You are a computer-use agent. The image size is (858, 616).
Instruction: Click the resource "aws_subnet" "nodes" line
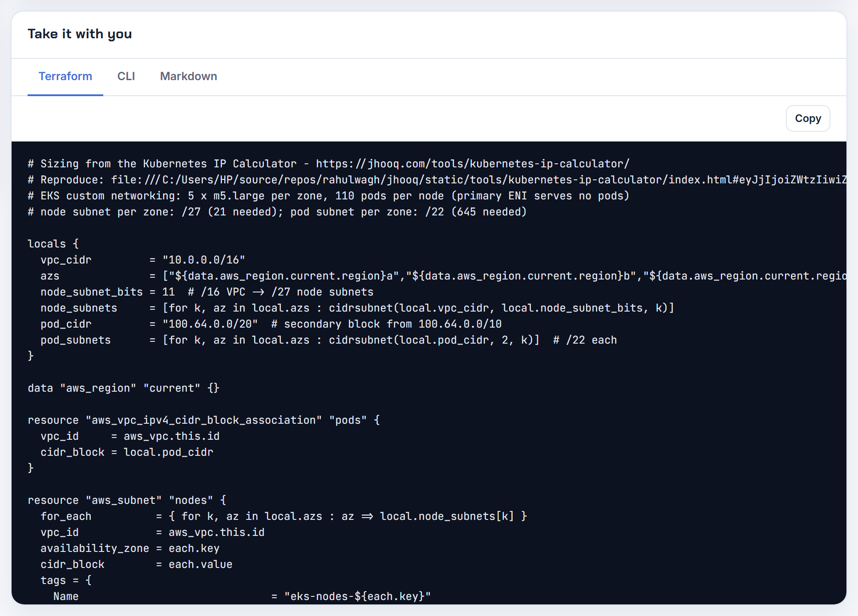[x=127, y=500]
